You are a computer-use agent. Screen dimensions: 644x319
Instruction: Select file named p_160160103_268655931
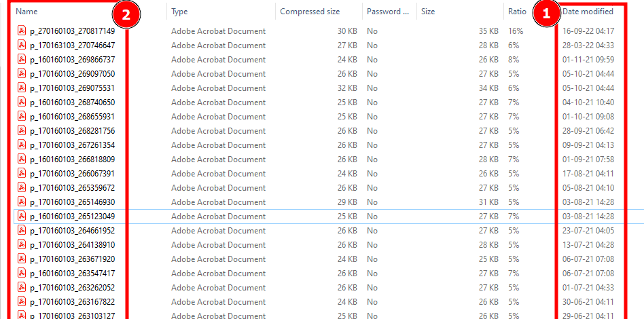pos(72,117)
